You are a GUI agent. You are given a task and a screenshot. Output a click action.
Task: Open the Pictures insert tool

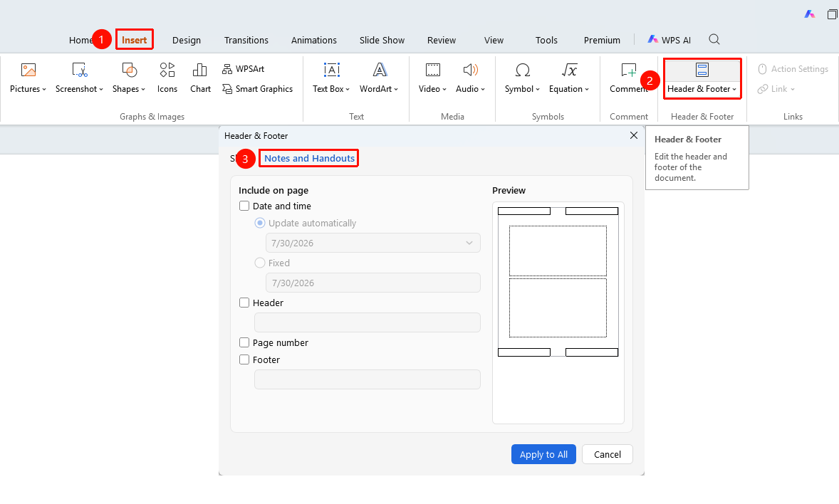28,78
